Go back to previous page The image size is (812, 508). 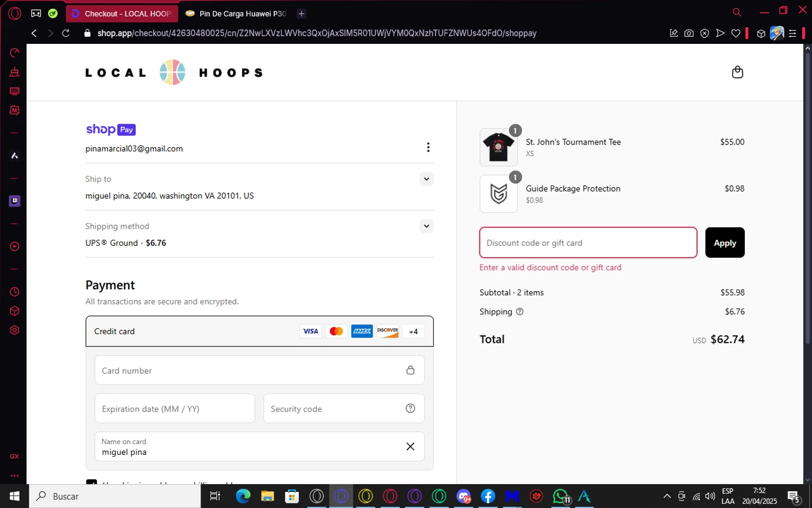pyautogui.click(x=34, y=33)
